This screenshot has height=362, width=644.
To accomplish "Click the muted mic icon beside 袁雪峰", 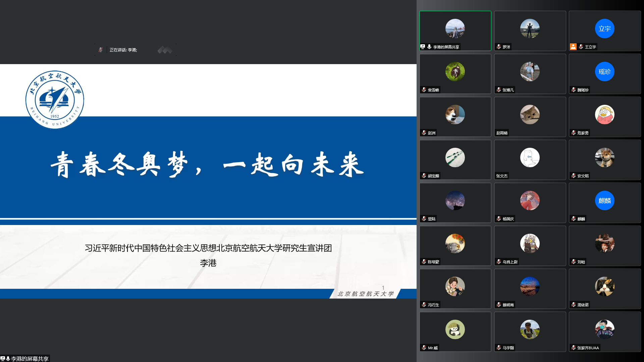I will (x=424, y=90).
